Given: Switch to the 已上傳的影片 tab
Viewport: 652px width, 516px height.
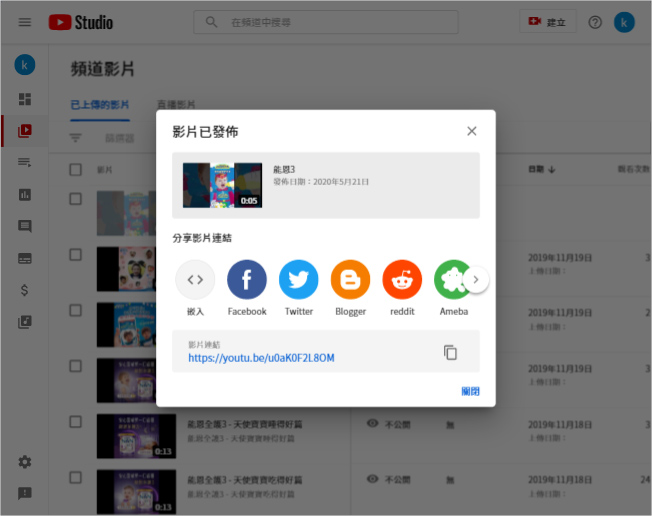Looking at the screenshot, I should 100,105.
